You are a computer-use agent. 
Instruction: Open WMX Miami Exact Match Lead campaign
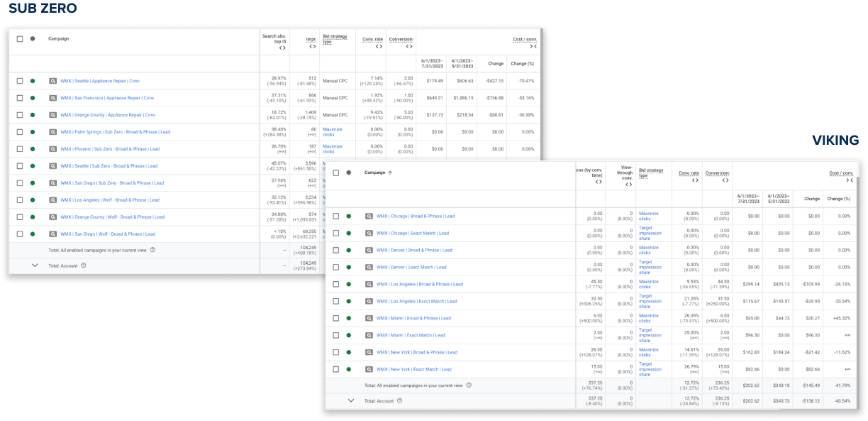[411, 335]
